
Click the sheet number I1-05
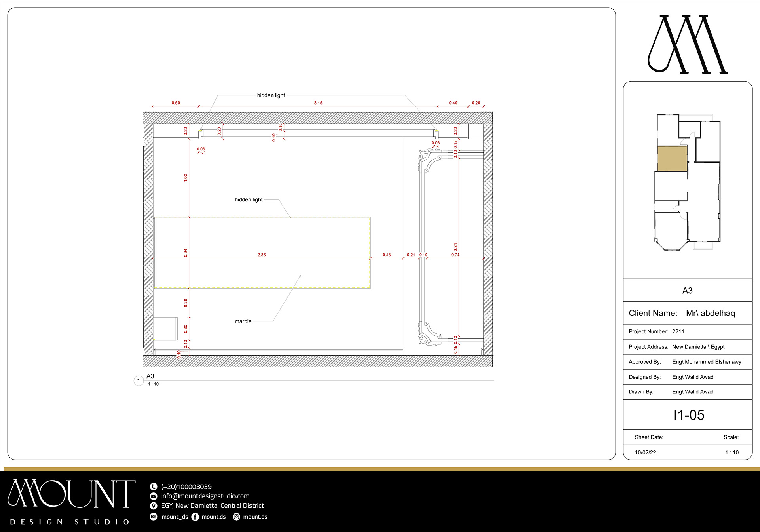tap(689, 415)
